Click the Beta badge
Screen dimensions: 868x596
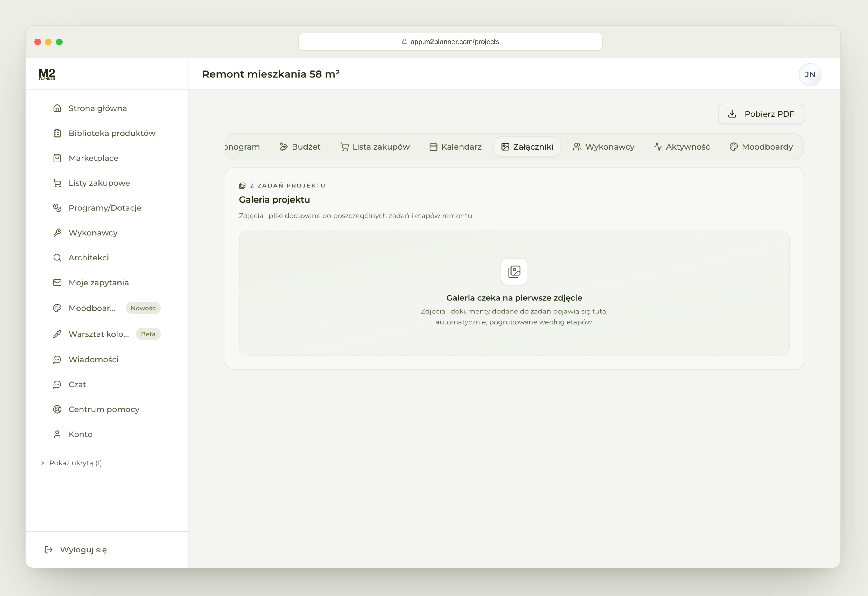148,334
